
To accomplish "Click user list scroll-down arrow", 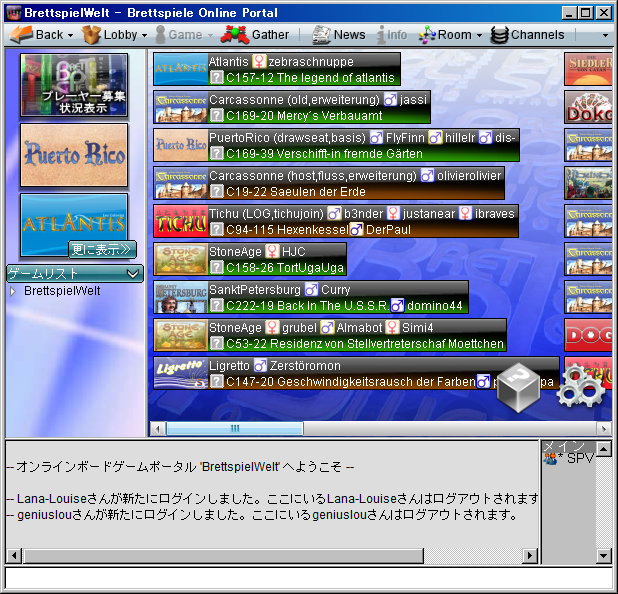I will 604,556.
